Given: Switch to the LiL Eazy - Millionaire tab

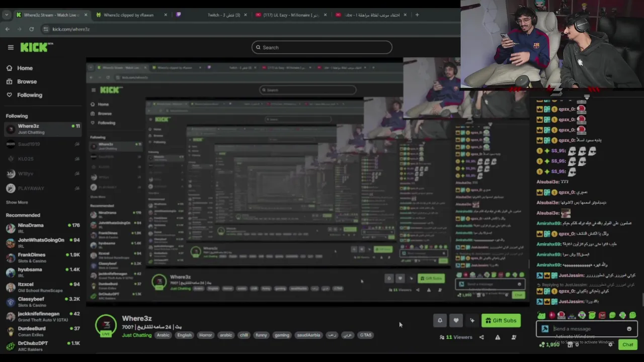Looking at the screenshot, I should pos(291,15).
